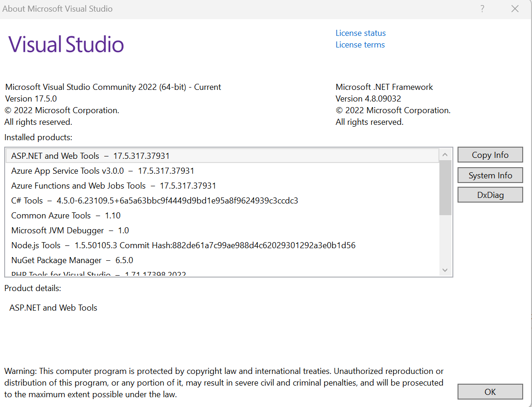Close the About Microsoft Visual Studio dialog
Image resolution: width=532 pixels, height=407 pixels.
tap(515, 9)
